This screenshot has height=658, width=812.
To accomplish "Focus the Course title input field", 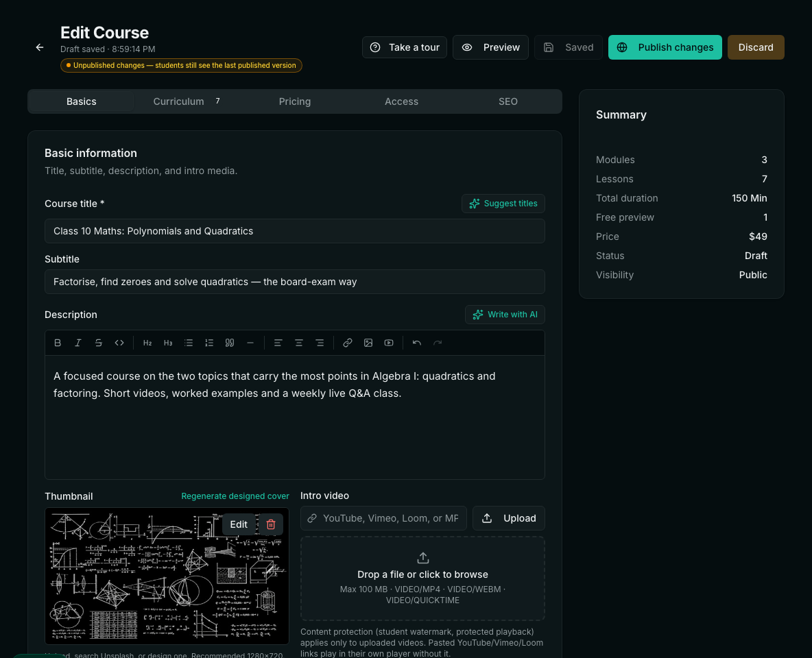I will tap(295, 231).
